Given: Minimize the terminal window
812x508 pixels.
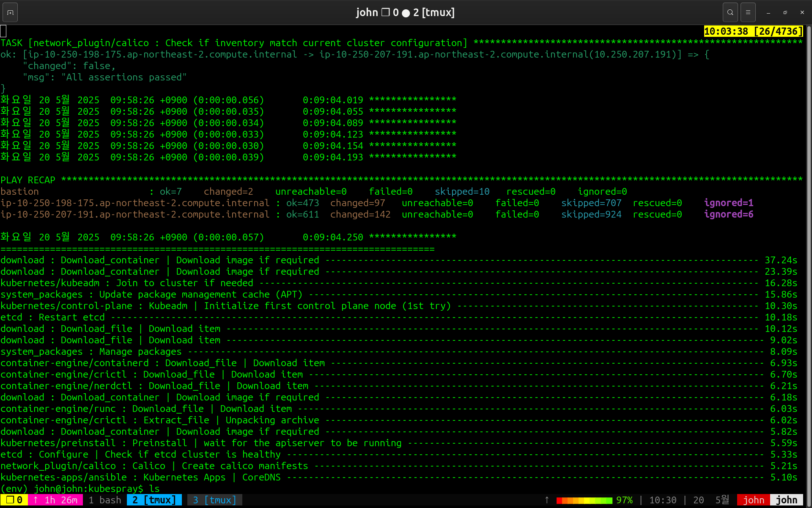Looking at the screenshot, I should (x=768, y=13).
